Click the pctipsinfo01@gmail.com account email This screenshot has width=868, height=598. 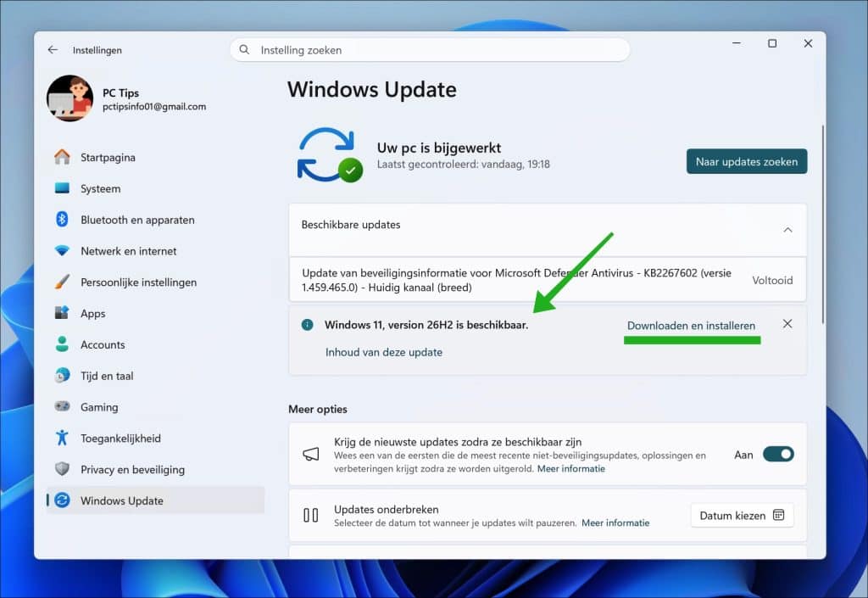(154, 106)
